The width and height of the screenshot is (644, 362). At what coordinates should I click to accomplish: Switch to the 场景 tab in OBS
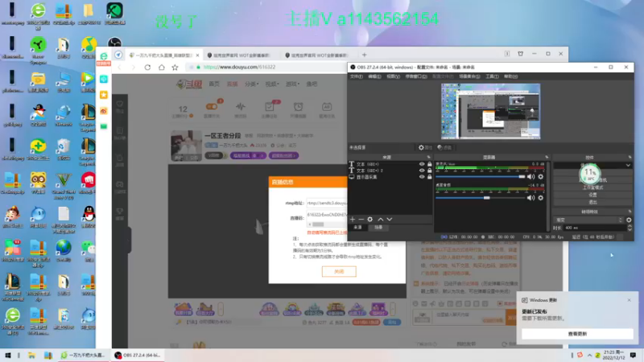click(x=378, y=228)
